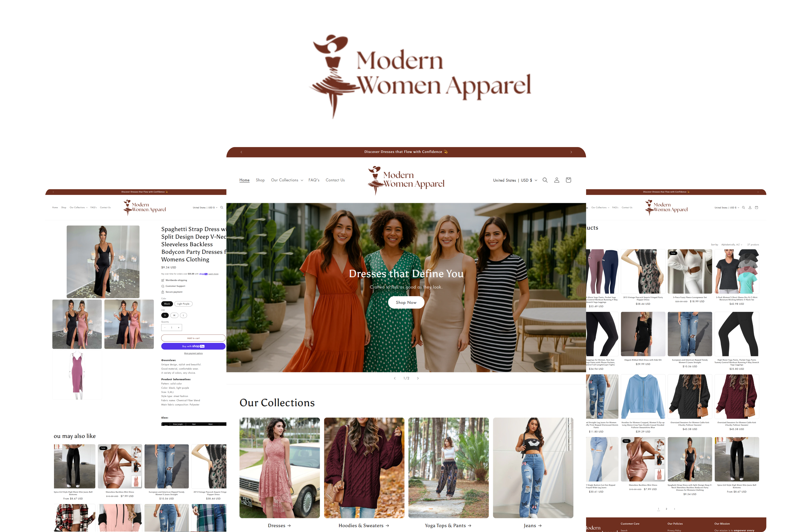Increase quantity with the plus stepper
The width and height of the screenshot is (811, 532).
tap(179, 328)
